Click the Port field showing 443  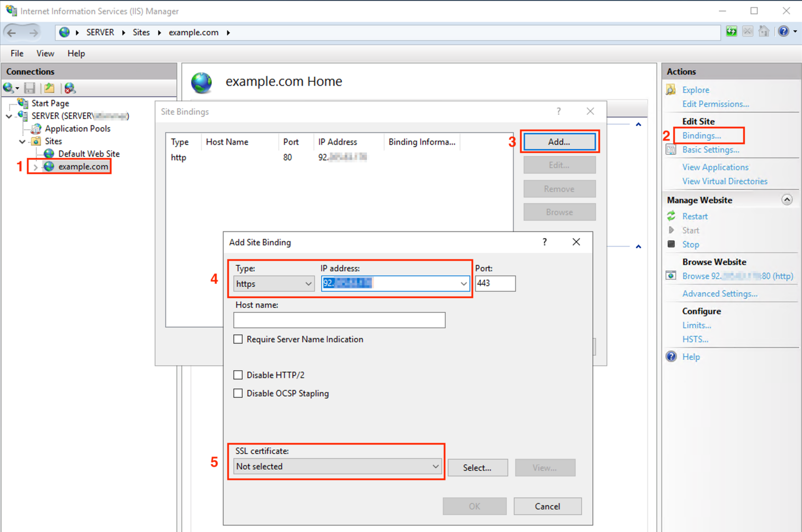pyautogui.click(x=495, y=284)
